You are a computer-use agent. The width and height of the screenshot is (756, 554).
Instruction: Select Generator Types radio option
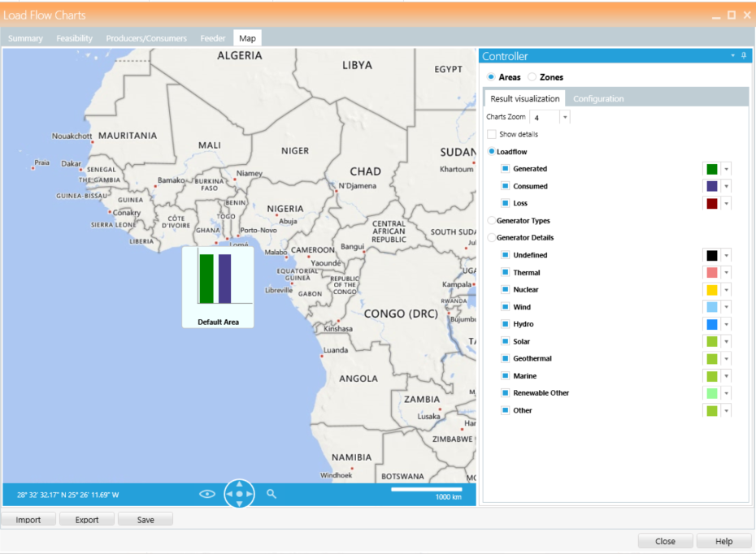coord(491,220)
